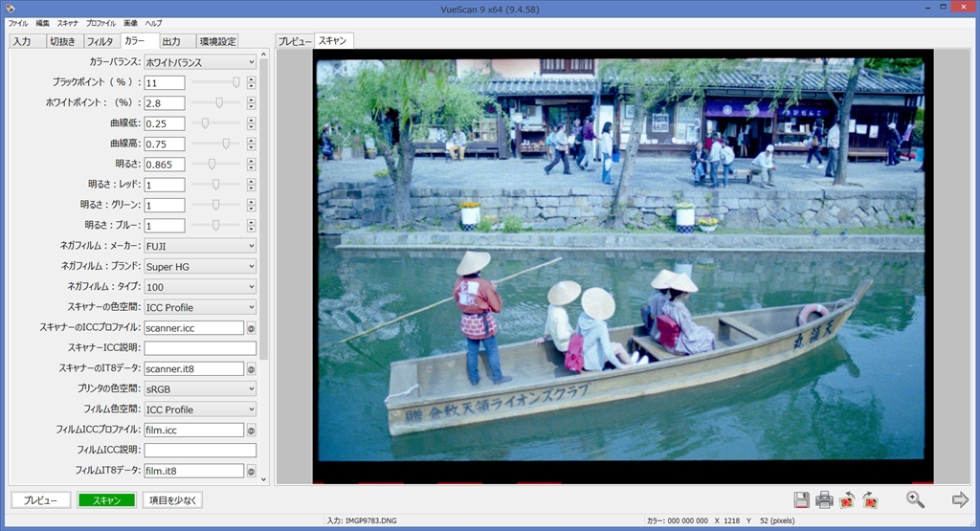Browse for film ICC profile with @ button
The image size is (980, 531).
(251, 430)
